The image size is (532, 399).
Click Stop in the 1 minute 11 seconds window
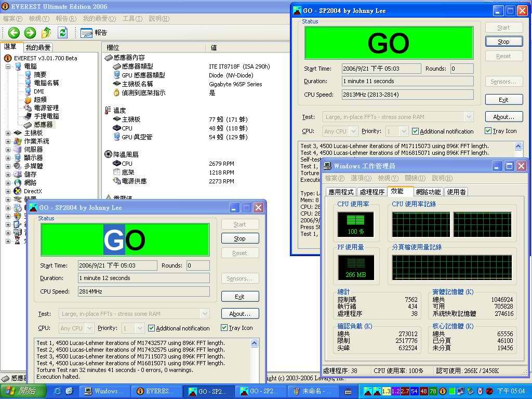pos(504,42)
